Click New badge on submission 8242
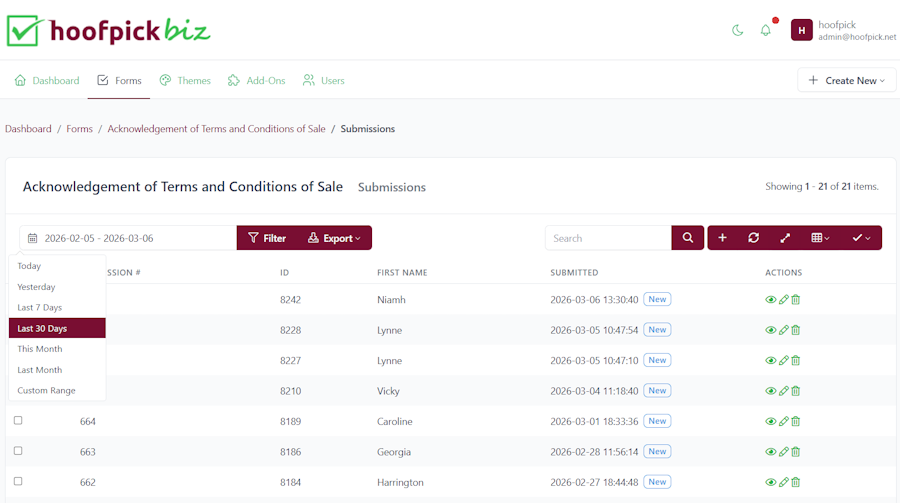900x503 pixels. (657, 299)
